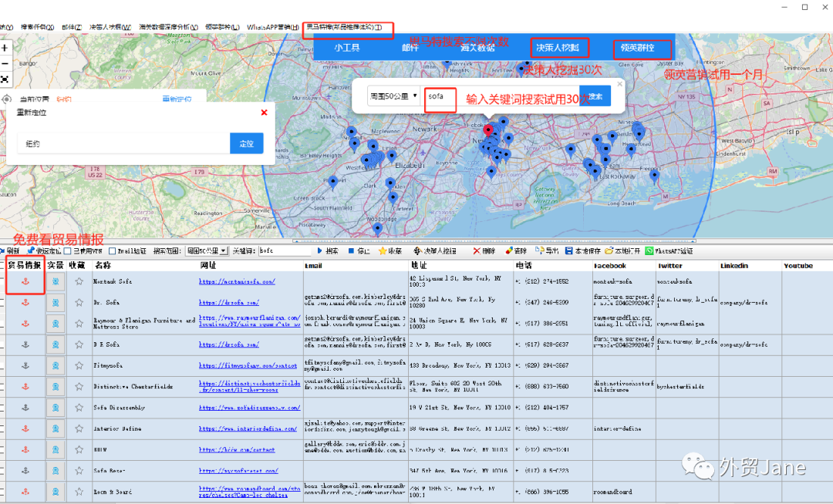Screen dimensions: 833x504
Task: Open street scene icon in Interior Define row
Action: 56,428
